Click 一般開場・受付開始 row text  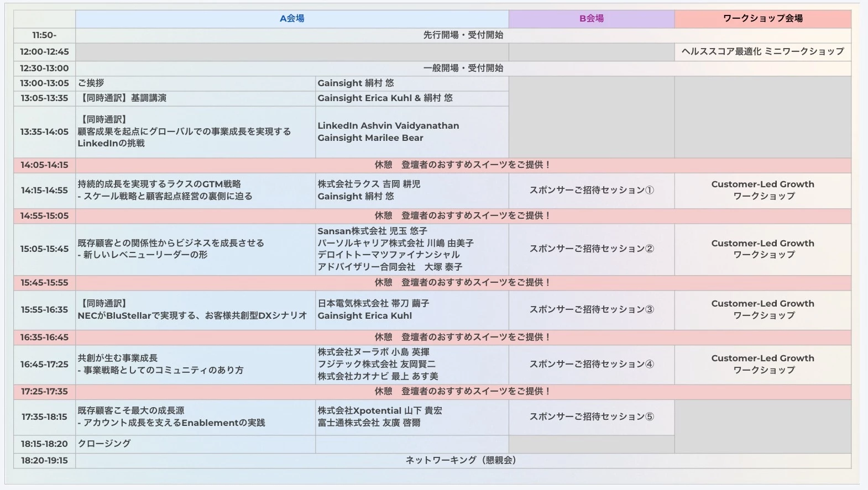[463, 69]
